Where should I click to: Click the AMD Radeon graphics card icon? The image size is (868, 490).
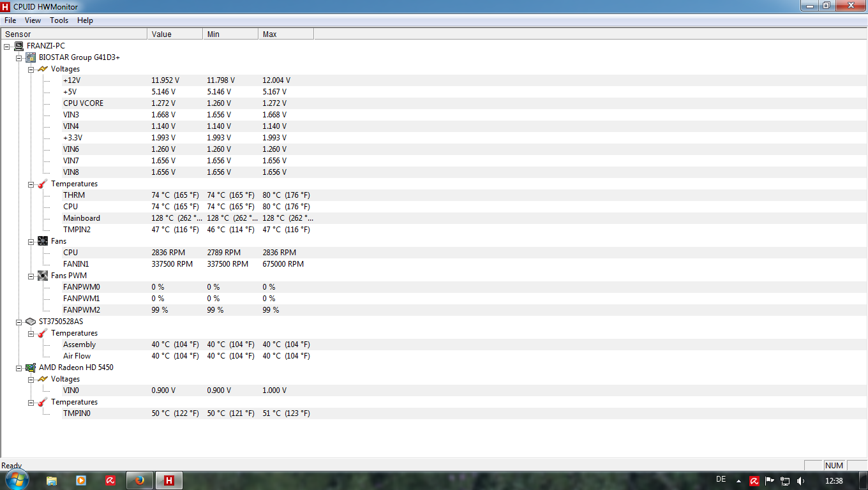pyautogui.click(x=31, y=367)
